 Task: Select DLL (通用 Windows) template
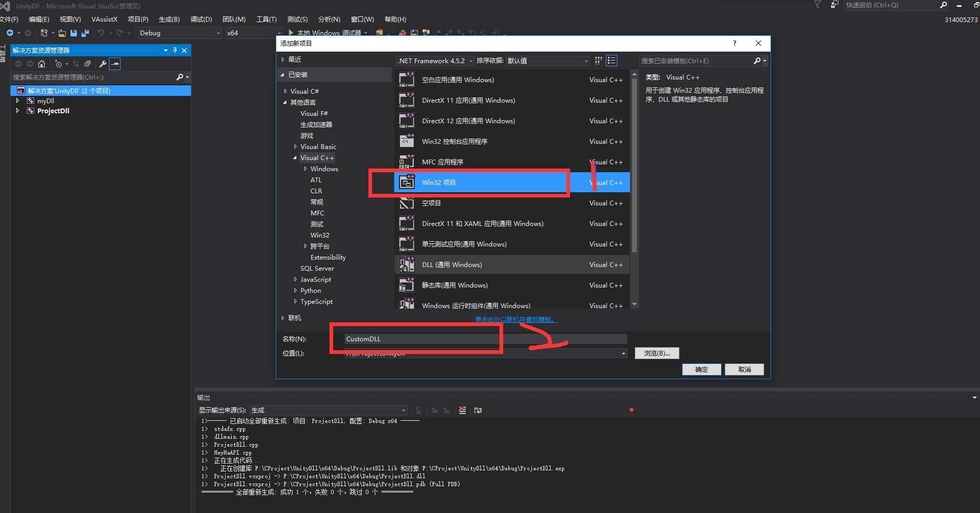[512, 264]
